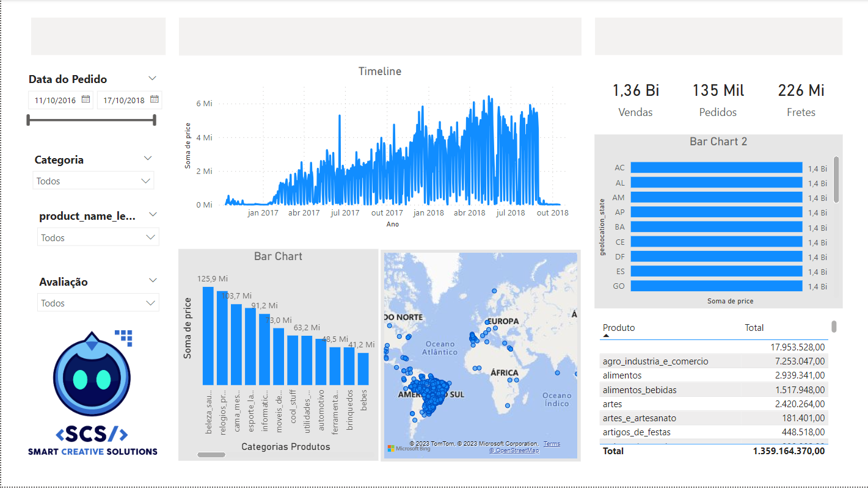Select the BA state bar
Viewport: 868px width, 489px height.
coord(716,226)
